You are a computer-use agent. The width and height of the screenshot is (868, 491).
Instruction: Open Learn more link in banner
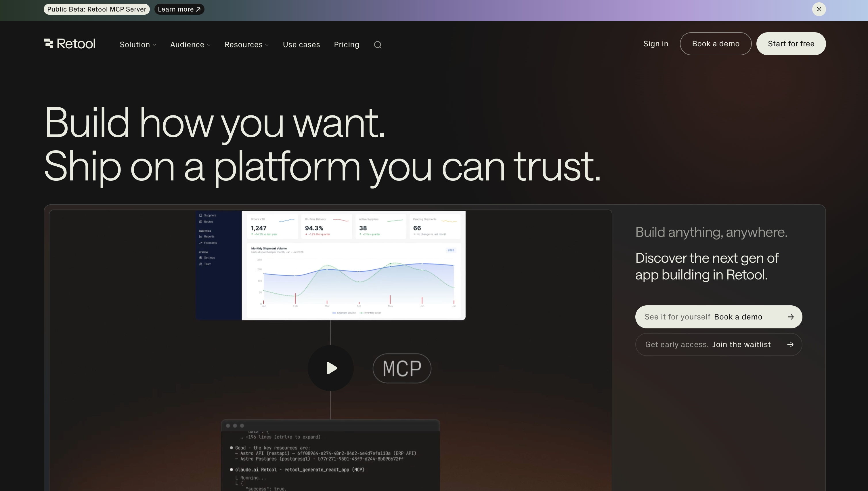(x=179, y=9)
